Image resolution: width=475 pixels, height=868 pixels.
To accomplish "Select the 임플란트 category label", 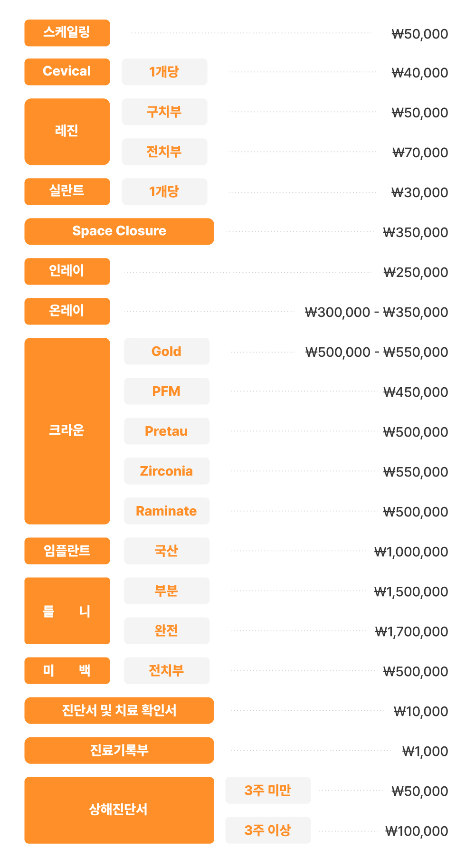I will pos(67,551).
